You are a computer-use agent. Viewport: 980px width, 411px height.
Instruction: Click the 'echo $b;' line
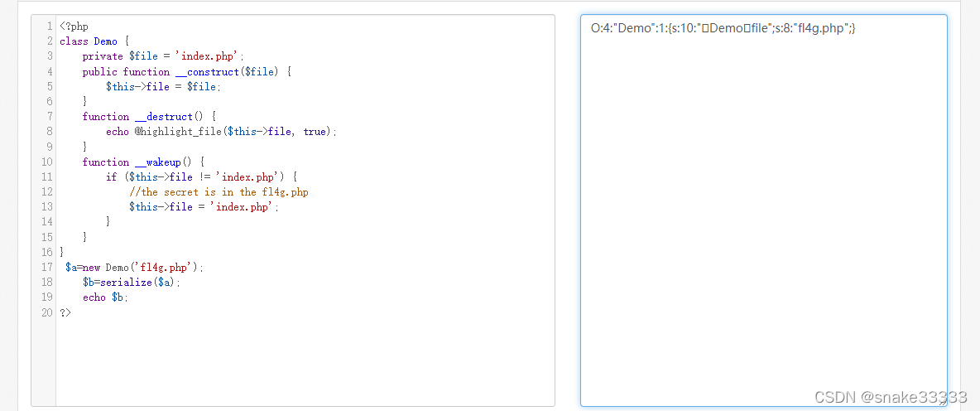(x=106, y=297)
